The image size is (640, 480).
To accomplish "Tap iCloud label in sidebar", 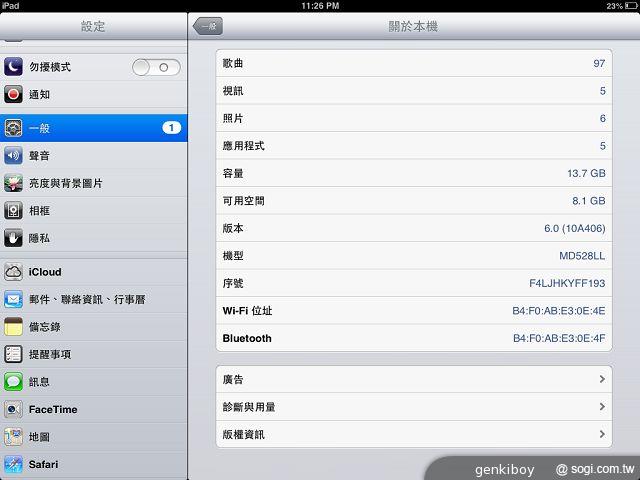I will point(45,272).
